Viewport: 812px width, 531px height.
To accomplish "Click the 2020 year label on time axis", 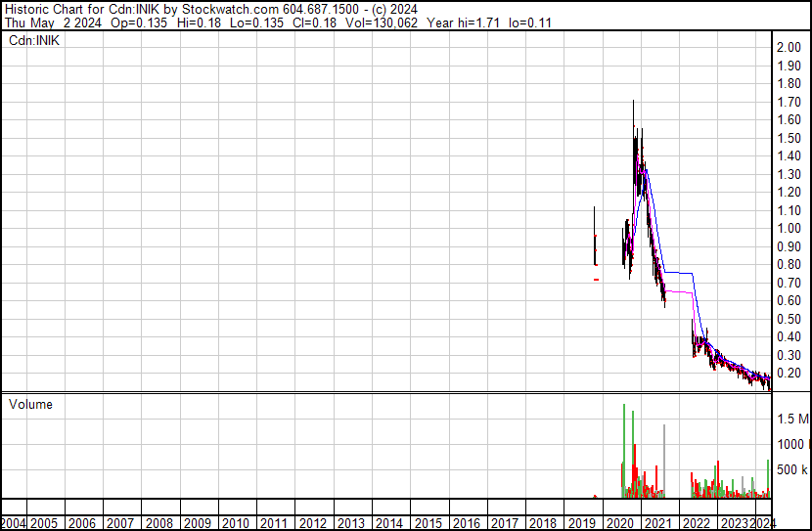I will click(620, 524).
